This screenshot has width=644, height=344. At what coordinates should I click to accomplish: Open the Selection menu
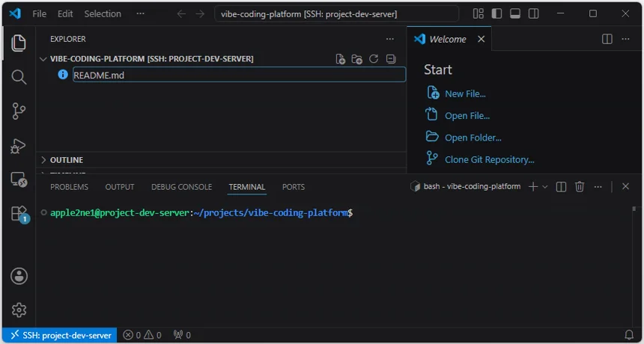pos(103,14)
